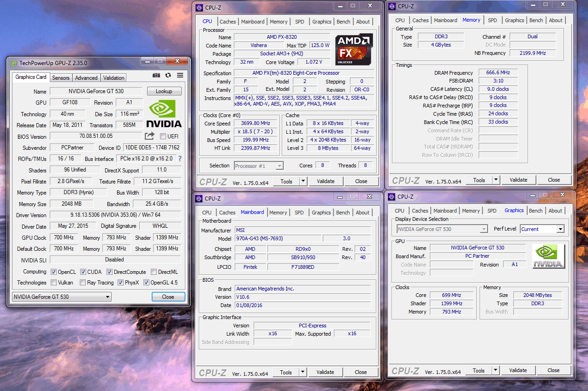The height and width of the screenshot is (391, 588).
Task: Click CPU-Z icon in Mainboard window title
Action: [x=199, y=198]
